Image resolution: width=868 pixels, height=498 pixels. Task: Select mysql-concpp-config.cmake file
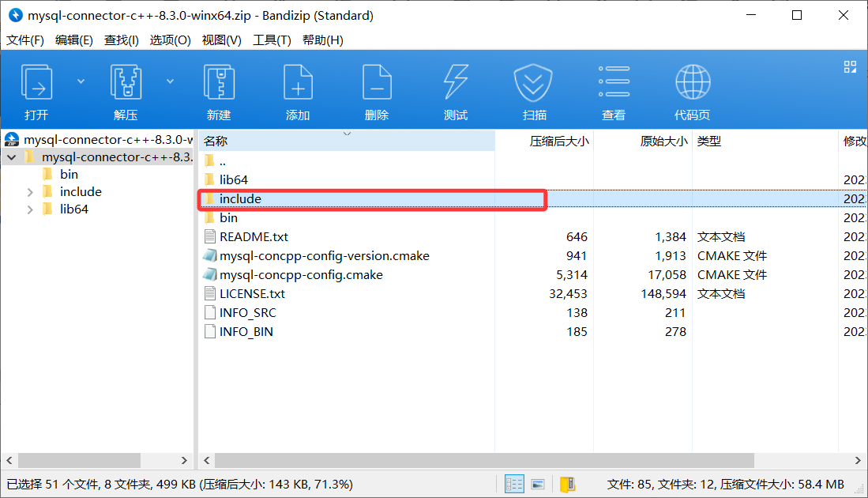coord(533,275)
